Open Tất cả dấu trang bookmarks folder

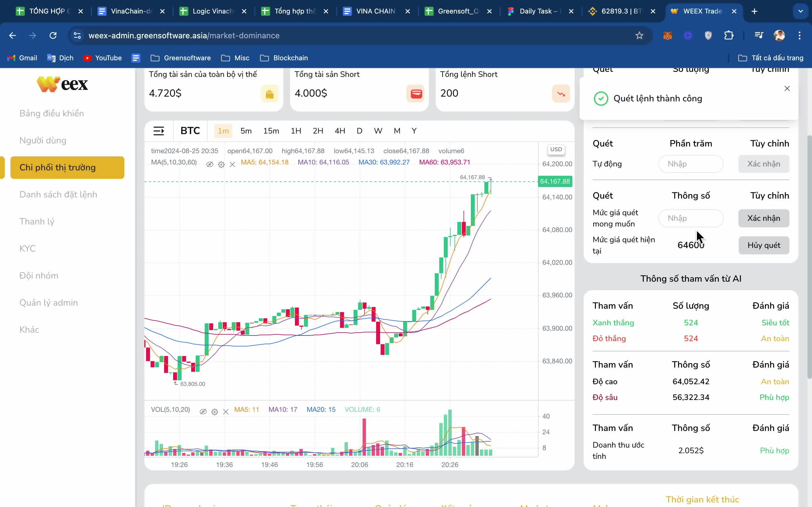[x=771, y=58]
